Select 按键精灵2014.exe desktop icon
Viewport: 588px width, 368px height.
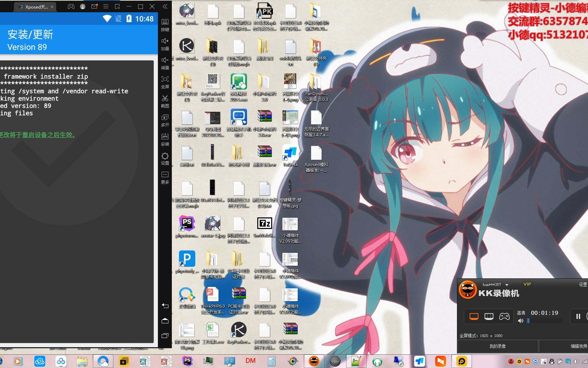pos(239,88)
